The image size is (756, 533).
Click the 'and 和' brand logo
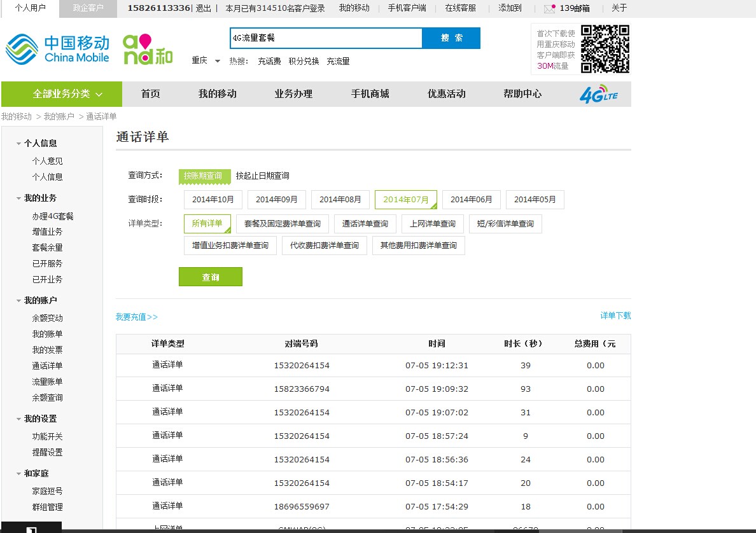pyautogui.click(x=148, y=50)
